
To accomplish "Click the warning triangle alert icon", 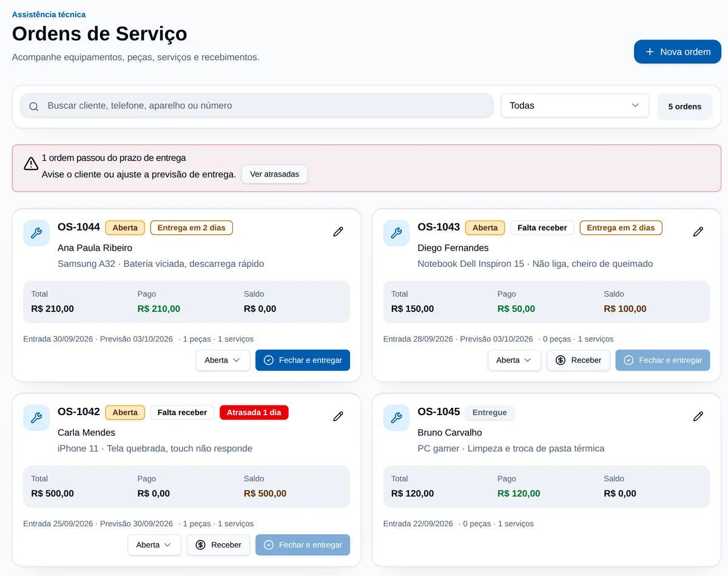I will 31,163.
